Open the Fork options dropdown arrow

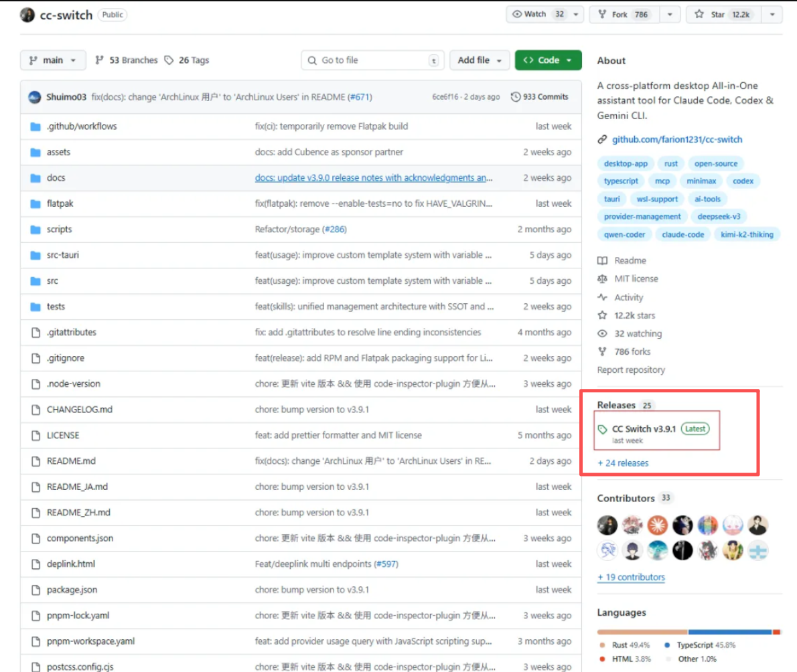(670, 14)
